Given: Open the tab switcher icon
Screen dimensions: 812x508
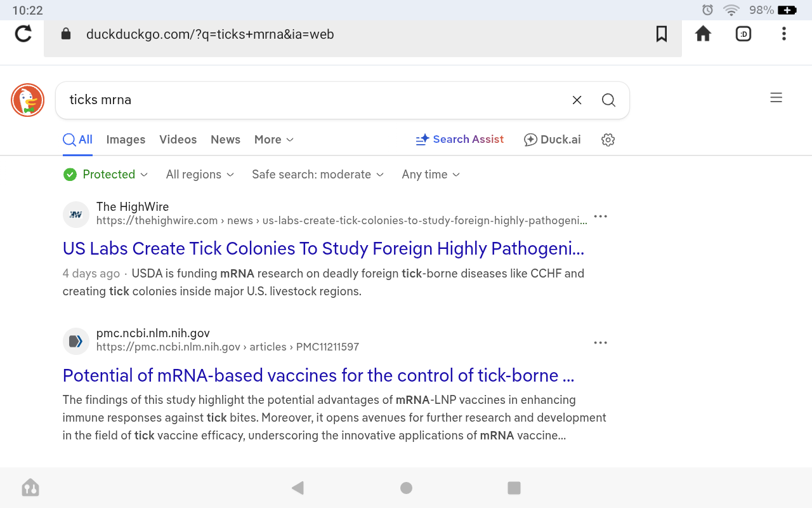Looking at the screenshot, I should tap(743, 34).
